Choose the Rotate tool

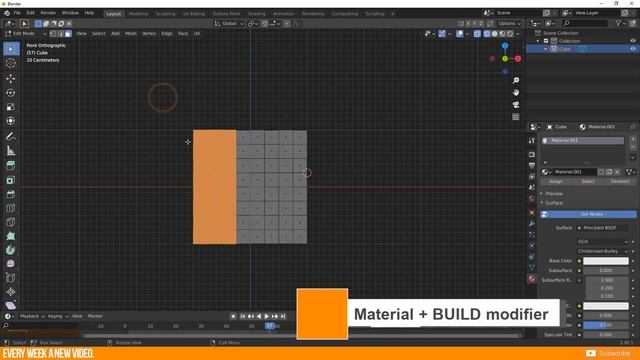coord(11,93)
